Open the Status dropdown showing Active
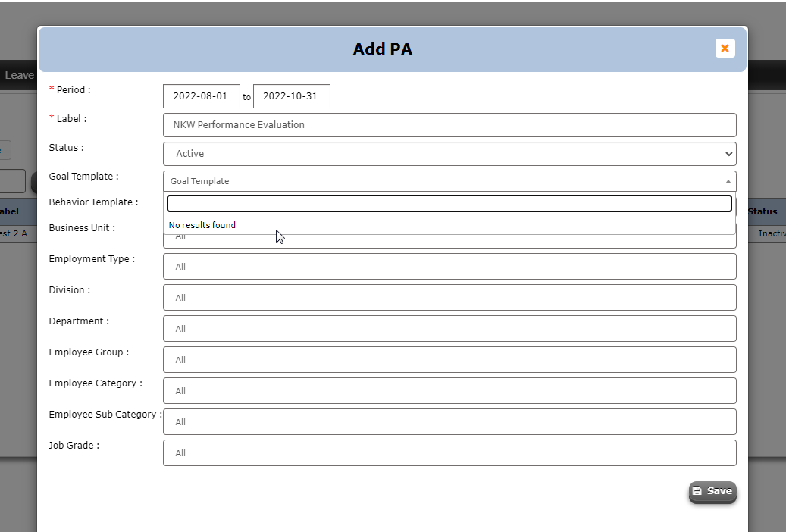The height and width of the screenshot is (532, 786). pyautogui.click(x=449, y=154)
